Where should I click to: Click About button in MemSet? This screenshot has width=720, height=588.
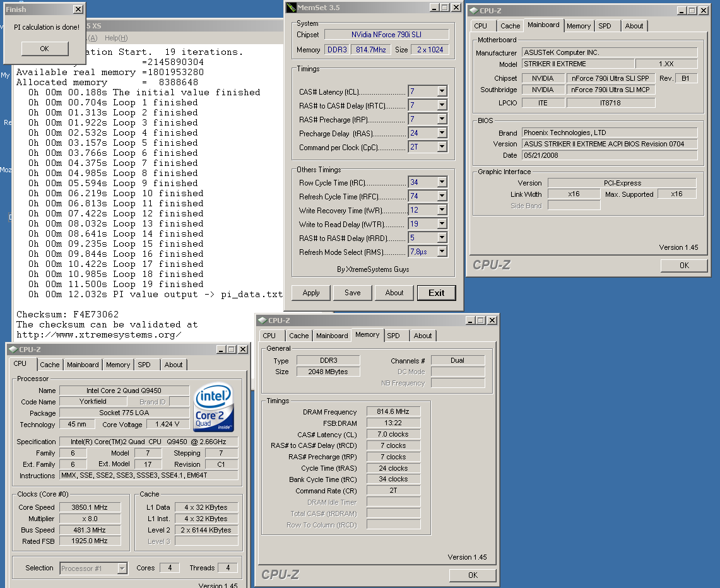[x=394, y=293]
